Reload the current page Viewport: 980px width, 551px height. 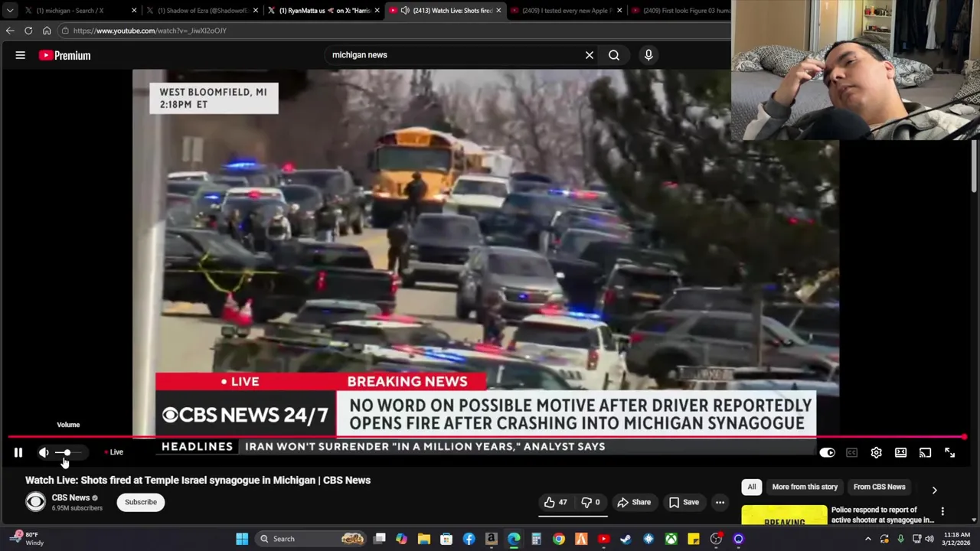pos(28,31)
